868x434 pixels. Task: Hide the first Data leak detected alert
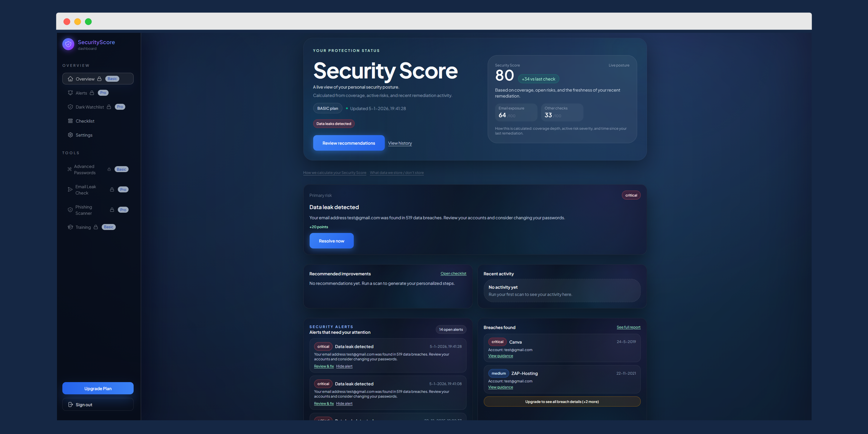click(344, 366)
